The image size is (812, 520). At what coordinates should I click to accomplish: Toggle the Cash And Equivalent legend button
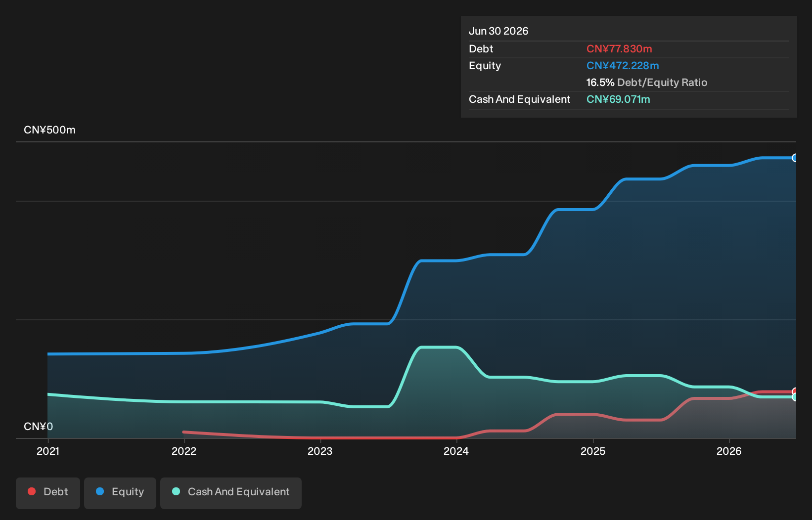pyautogui.click(x=231, y=493)
